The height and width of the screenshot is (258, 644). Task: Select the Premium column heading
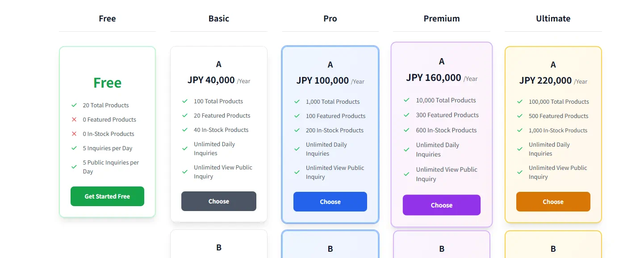pyautogui.click(x=441, y=18)
